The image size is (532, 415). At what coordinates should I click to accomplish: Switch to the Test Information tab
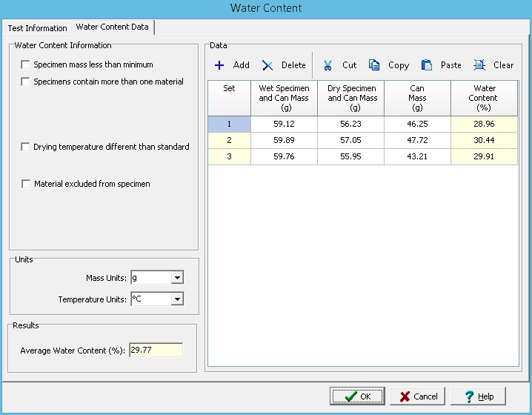coord(37,28)
